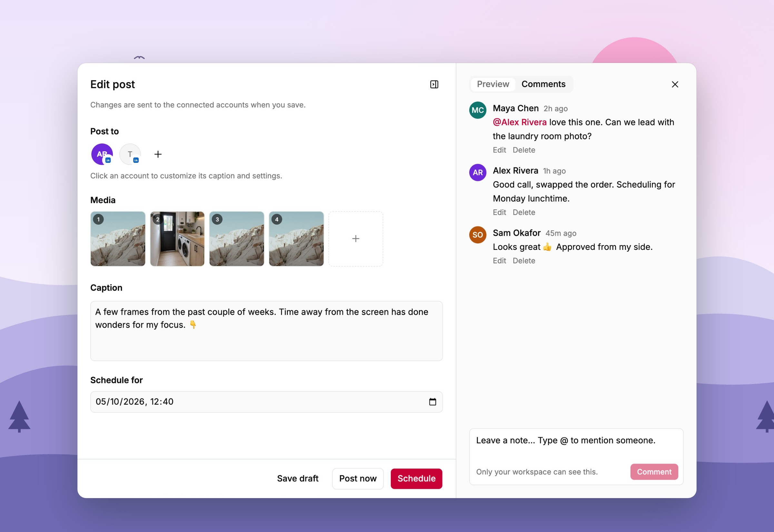The height and width of the screenshot is (532, 774).
Task: Delete Alex Rivera's comment
Action: point(524,212)
